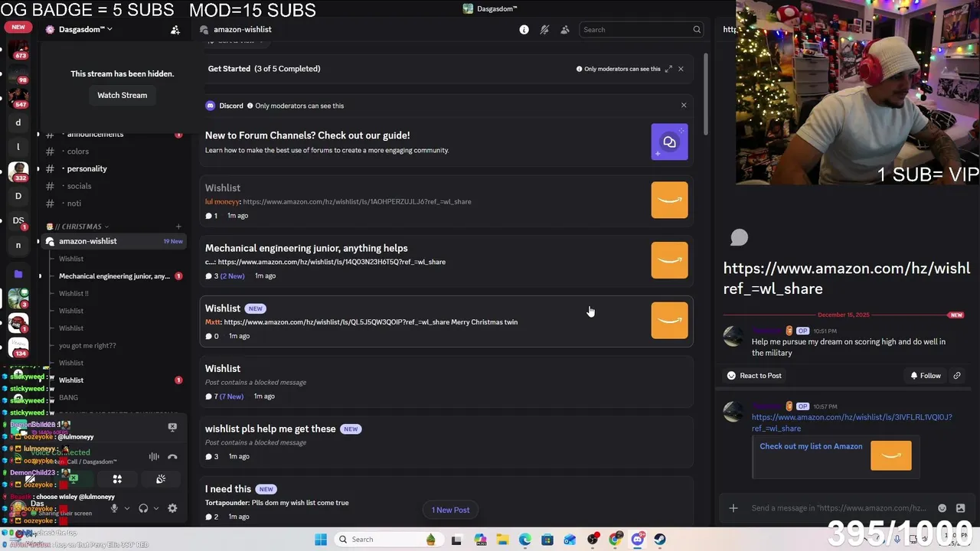980x551 pixels.
Task: Select the amazon-wishlist forum channel
Action: click(113, 241)
